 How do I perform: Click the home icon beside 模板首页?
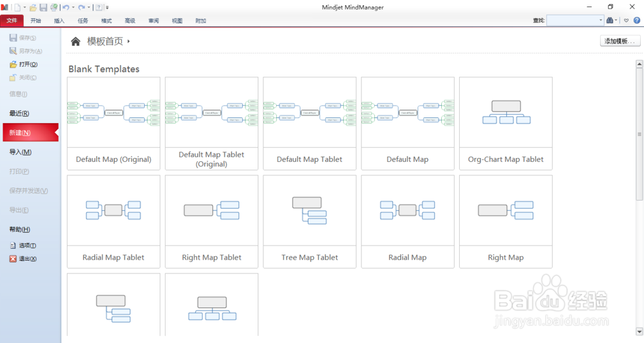pos(75,41)
